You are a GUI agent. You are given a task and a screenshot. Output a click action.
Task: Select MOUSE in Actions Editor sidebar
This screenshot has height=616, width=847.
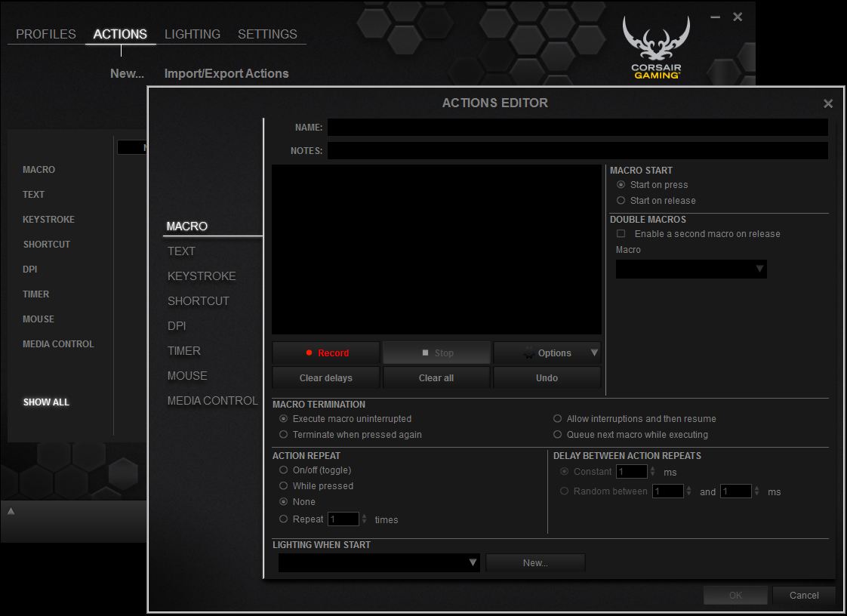[187, 375]
